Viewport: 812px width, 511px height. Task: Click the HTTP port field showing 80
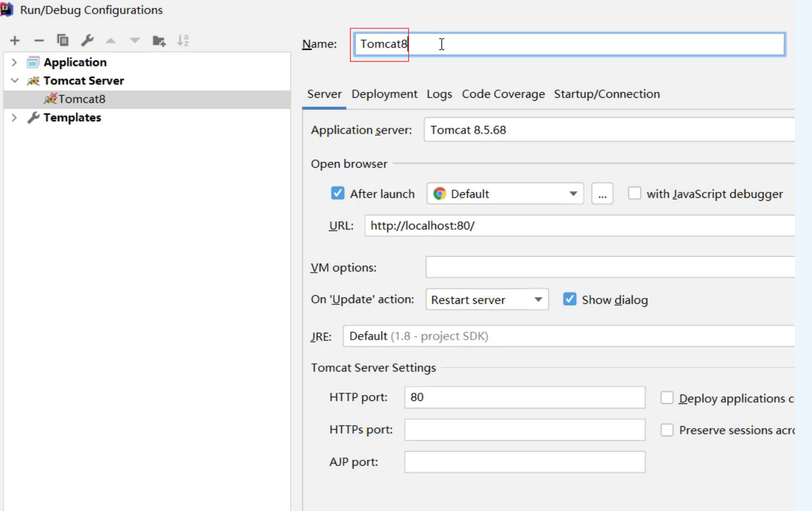(525, 397)
